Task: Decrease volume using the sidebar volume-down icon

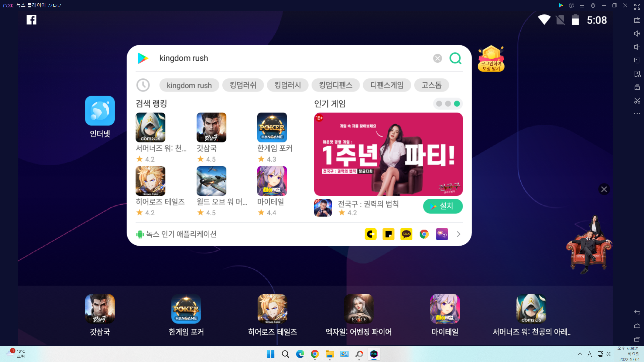Action: [x=637, y=47]
